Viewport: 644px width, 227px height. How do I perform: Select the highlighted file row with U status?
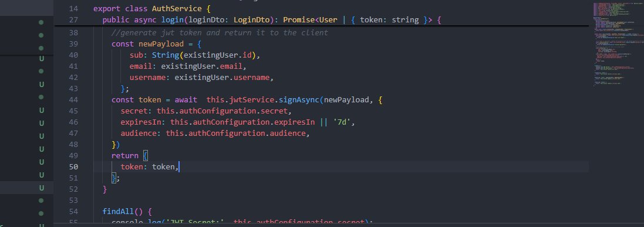26,188
